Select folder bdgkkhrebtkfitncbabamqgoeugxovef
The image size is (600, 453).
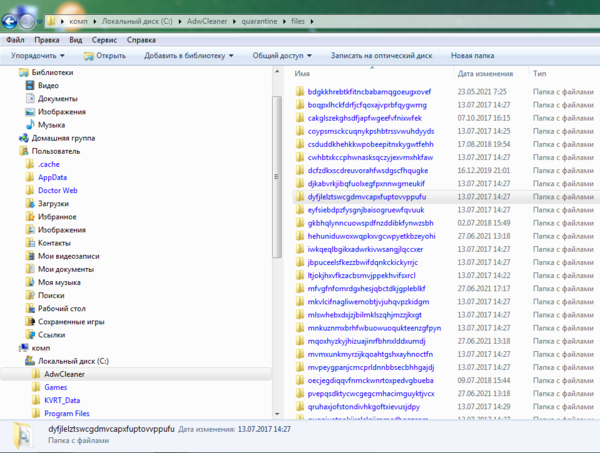(x=369, y=92)
